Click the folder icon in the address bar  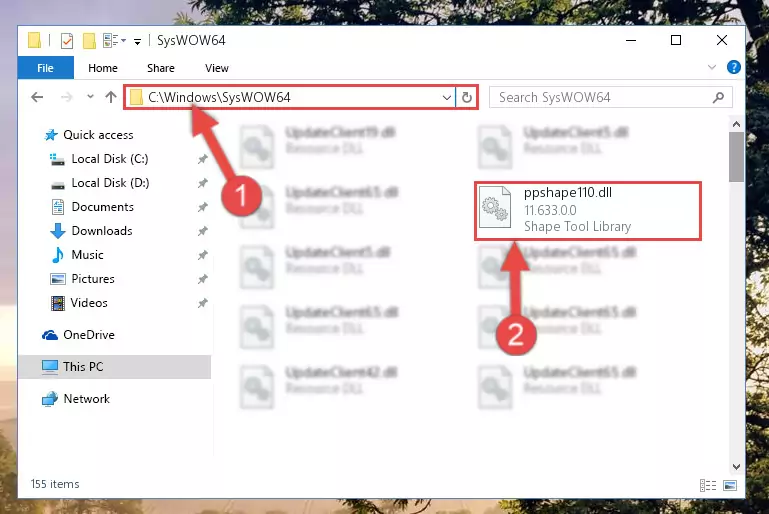click(x=136, y=97)
